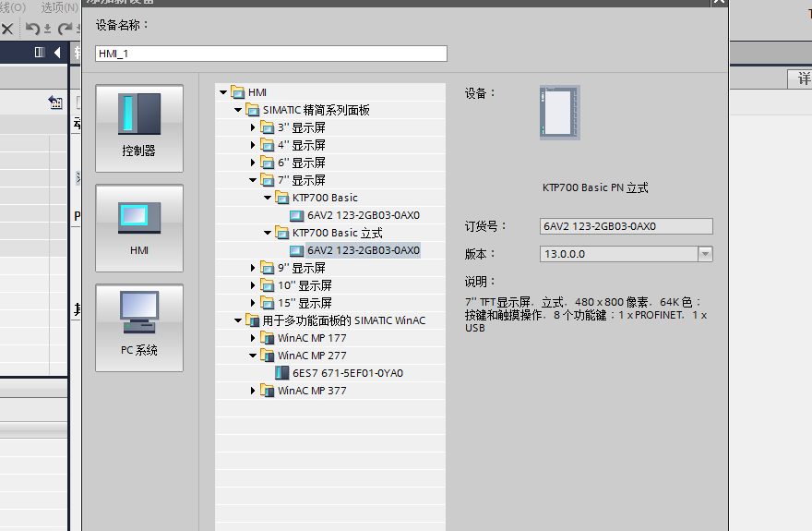Click the 4" 显示屏 folder icon
This screenshot has width=812, height=531.
[x=268, y=145]
